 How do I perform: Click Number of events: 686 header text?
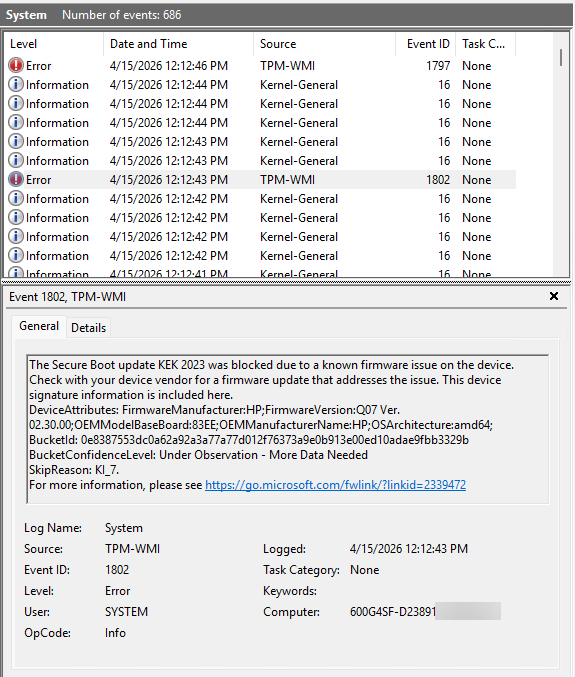122,15
